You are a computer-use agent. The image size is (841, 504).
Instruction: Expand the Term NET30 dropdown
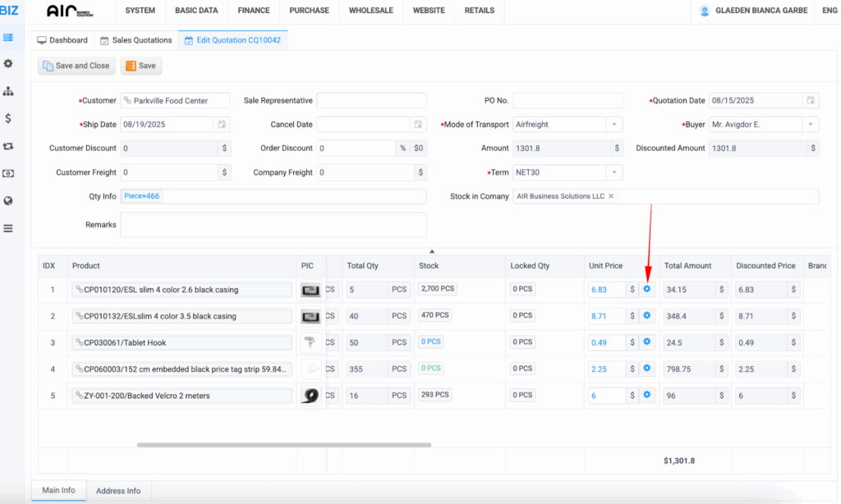tap(614, 173)
